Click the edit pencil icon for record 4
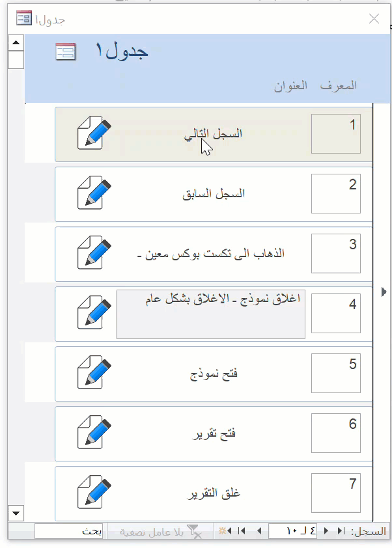 point(94,312)
